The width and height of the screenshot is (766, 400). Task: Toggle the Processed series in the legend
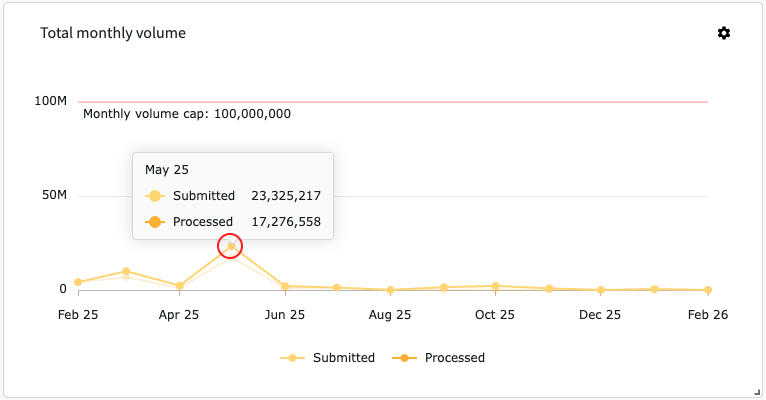[x=438, y=358]
